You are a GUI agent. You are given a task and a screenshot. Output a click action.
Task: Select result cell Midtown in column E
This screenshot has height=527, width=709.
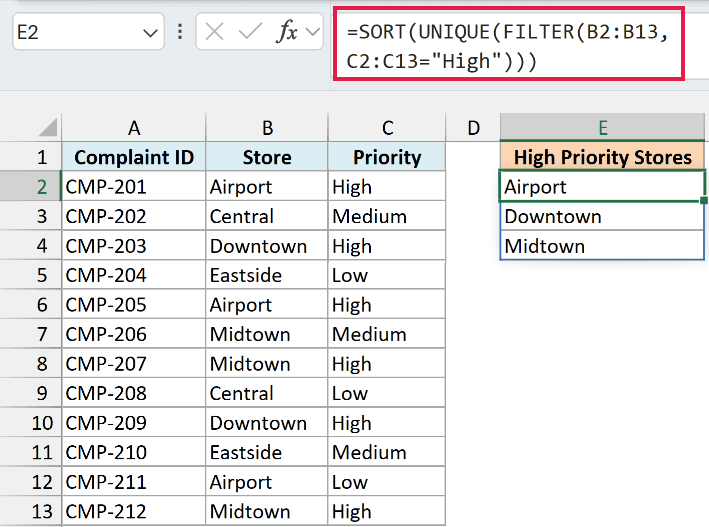602,246
